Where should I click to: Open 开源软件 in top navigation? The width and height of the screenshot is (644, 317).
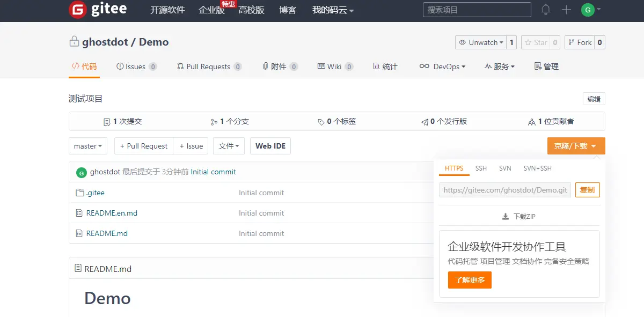coord(167,10)
